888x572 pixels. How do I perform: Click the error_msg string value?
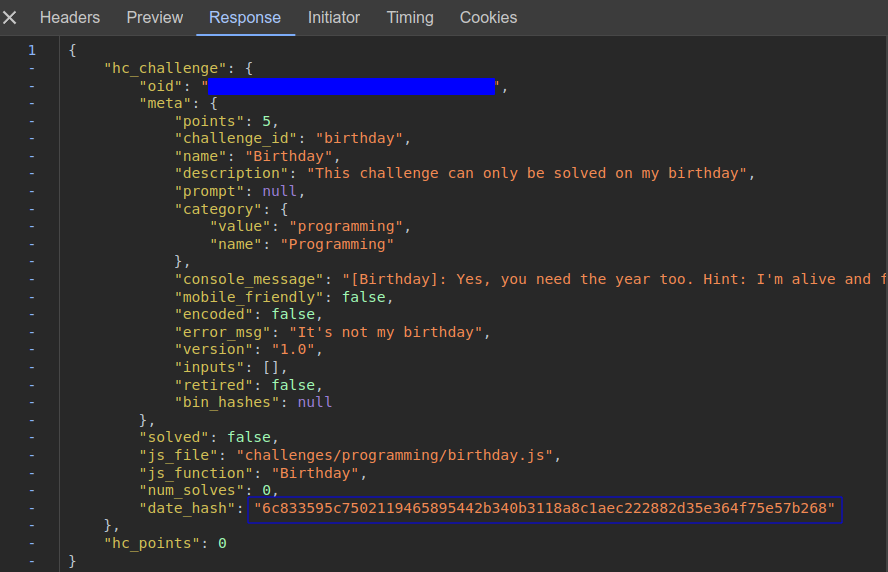click(x=386, y=332)
